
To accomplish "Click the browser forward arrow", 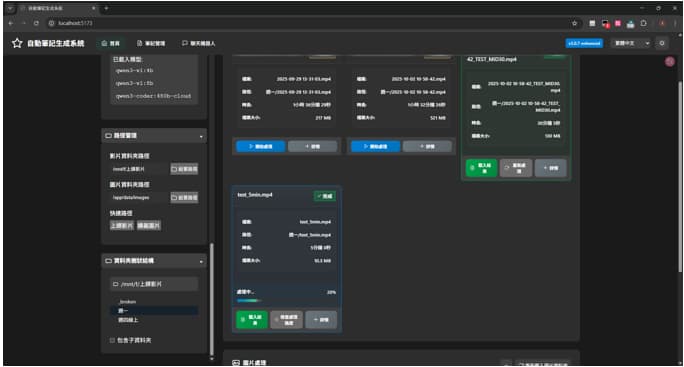I will 24,23.
